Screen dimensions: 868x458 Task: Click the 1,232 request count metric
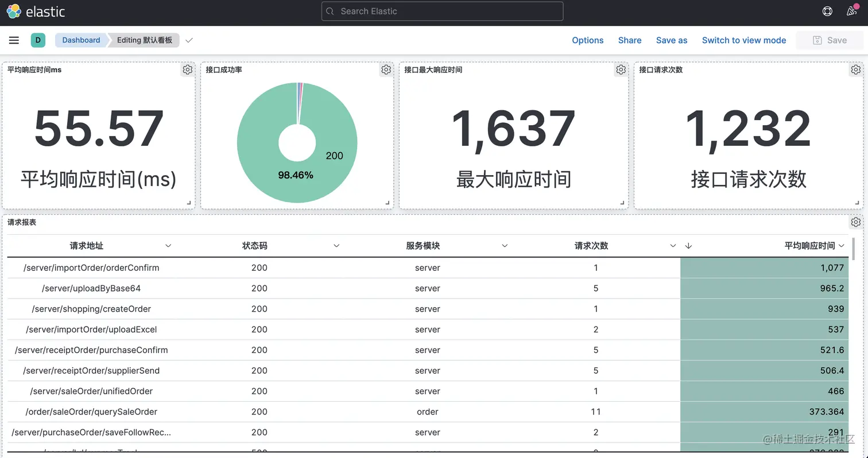pos(749,130)
